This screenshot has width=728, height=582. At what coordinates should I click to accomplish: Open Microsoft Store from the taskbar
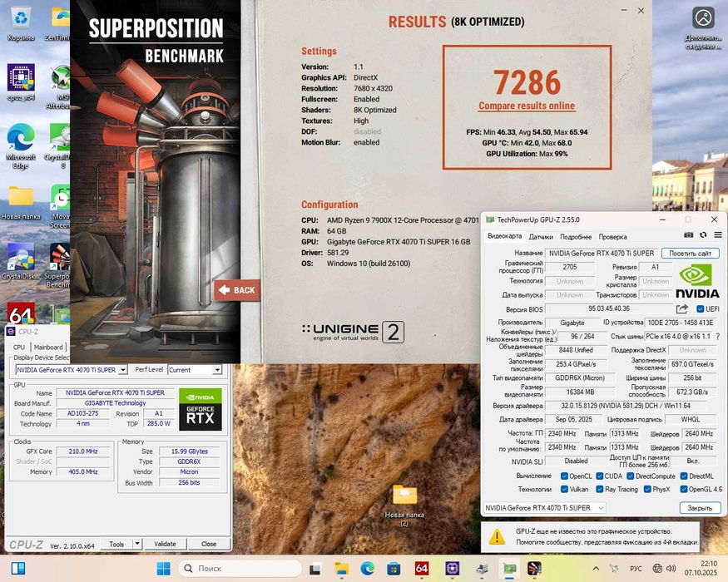[x=394, y=568]
